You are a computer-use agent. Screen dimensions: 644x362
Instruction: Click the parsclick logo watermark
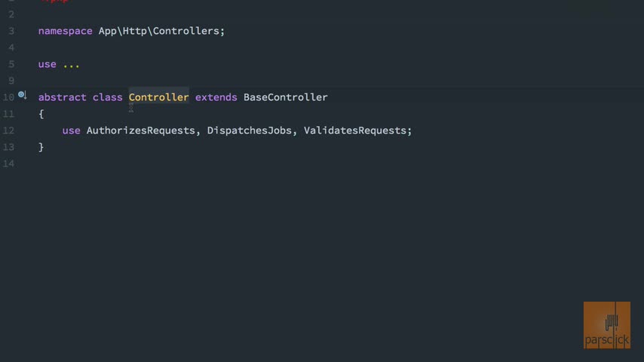click(x=606, y=325)
